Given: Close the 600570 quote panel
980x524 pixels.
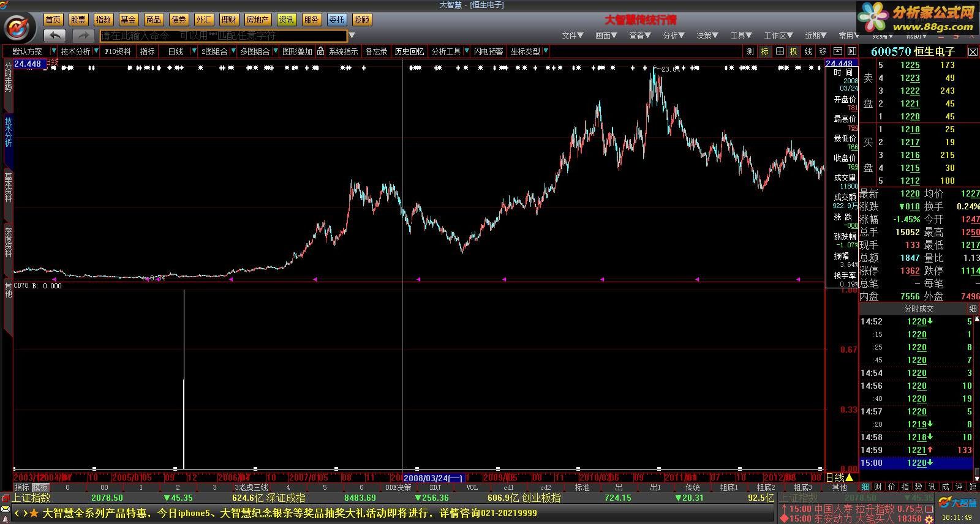Looking at the screenshot, I should 973,52.
